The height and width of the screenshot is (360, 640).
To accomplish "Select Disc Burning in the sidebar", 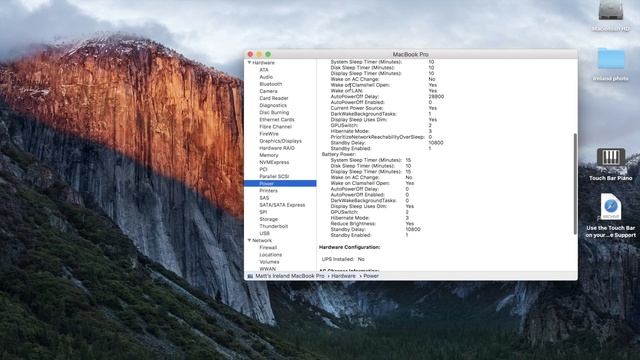I will (274, 113).
